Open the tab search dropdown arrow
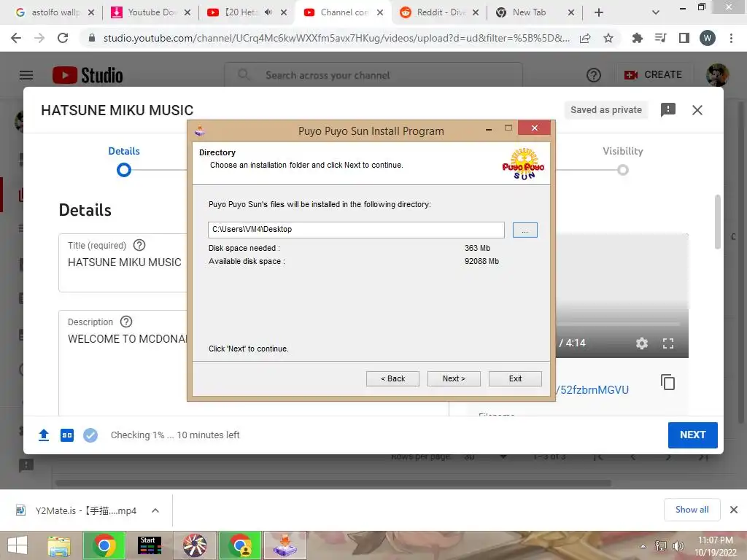 [x=656, y=13]
